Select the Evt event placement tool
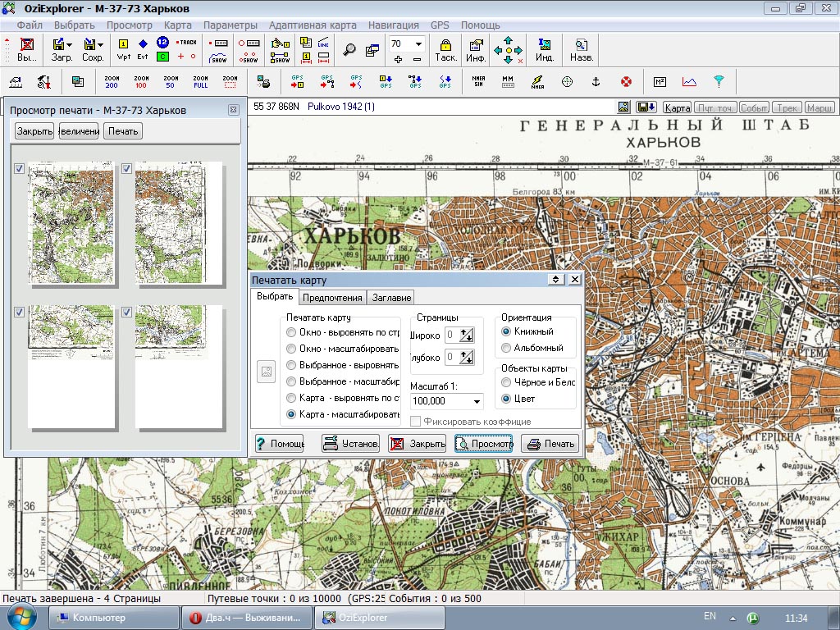Screen dimensions: 840x630 click(143, 49)
